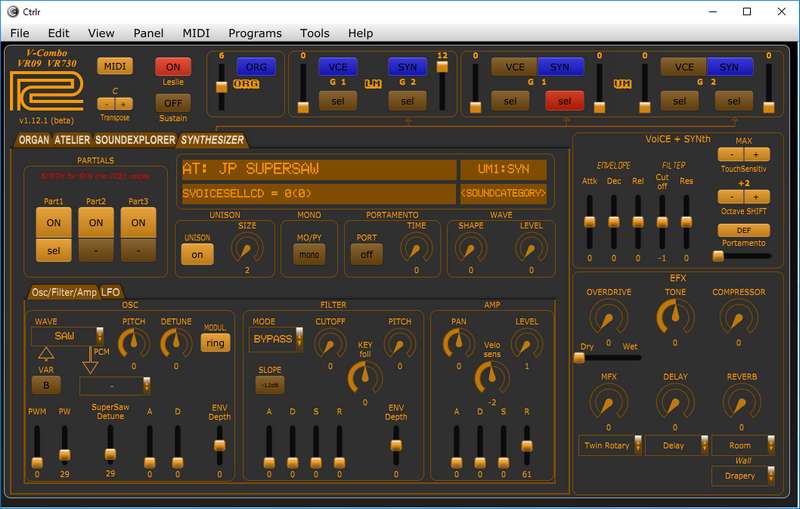The image size is (800, 509).
Task: Click the ring modulation button
Action: tap(215, 343)
